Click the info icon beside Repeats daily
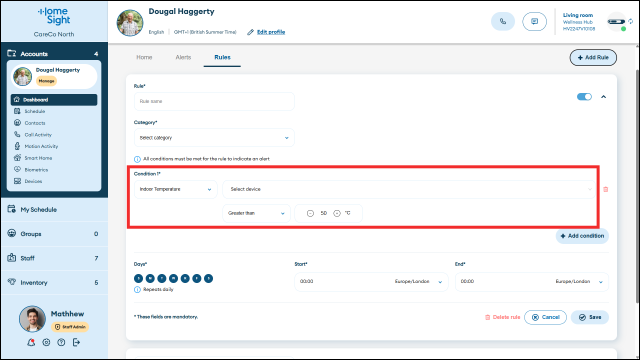The width and height of the screenshot is (640, 360). [137, 290]
